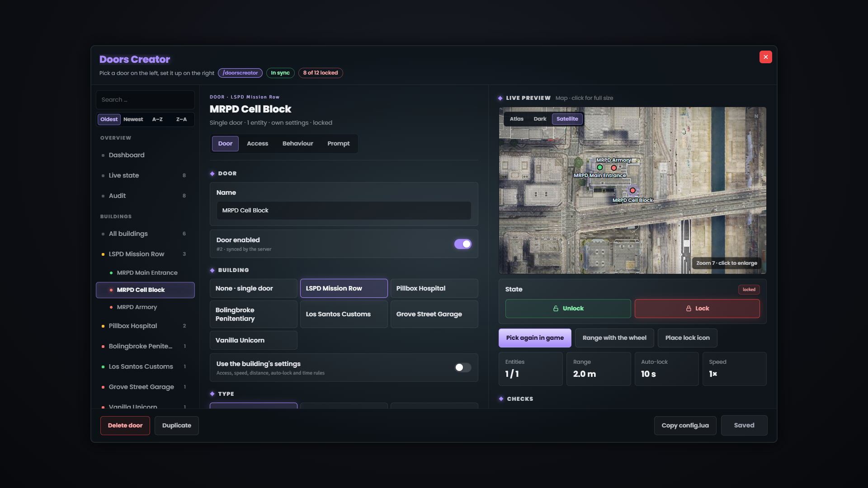Toggle Use the building's settings switch
The width and height of the screenshot is (868, 488).
click(x=462, y=367)
